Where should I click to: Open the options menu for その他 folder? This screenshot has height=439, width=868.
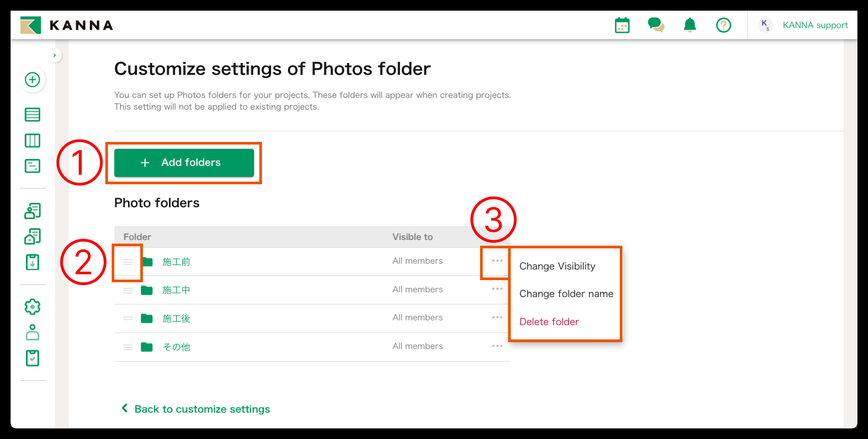497,346
